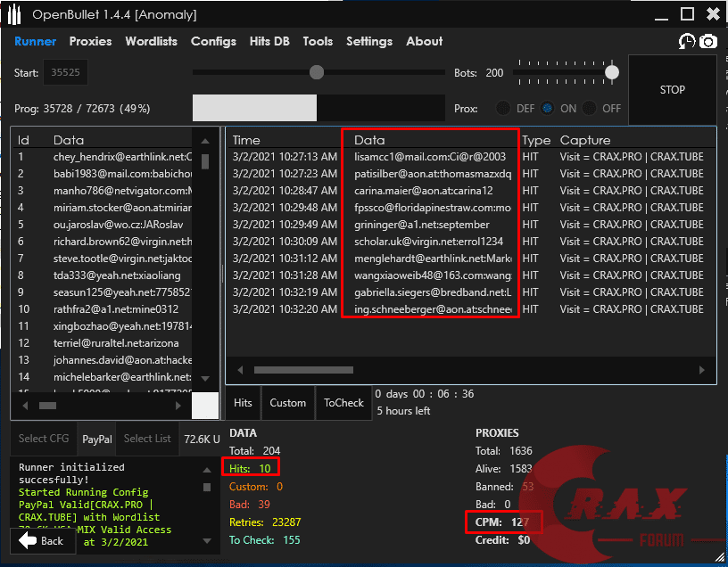Click the ToCheck filter button
This screenshot has height=567, width=728.
[x=343, y=403]
